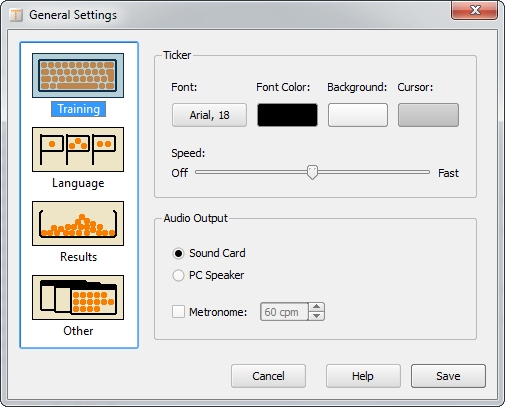Select the Training keyboard icon

pyautogui.click(x=78, y=75)
